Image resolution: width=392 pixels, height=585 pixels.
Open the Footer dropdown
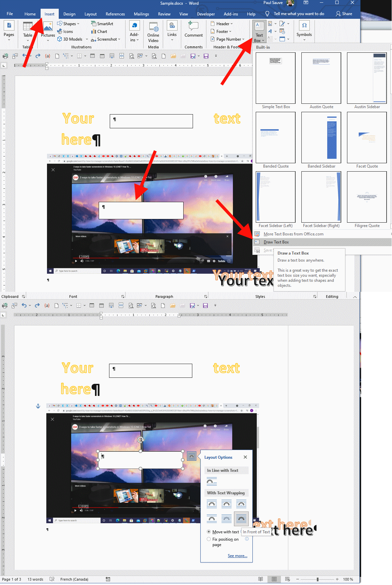pyautogui.click(x=221, y=32)
